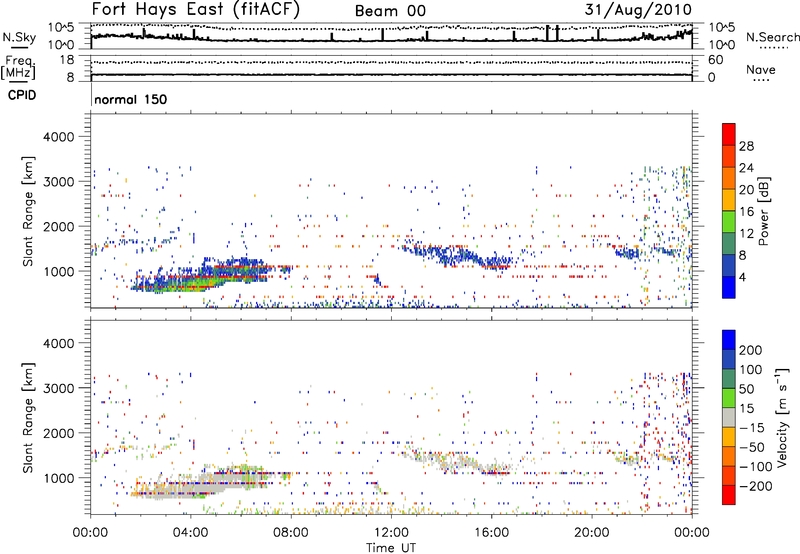This screenshot has height=554, width=800.
Task: Click the '28' tick on power colorbar
Action: (746, 146)
